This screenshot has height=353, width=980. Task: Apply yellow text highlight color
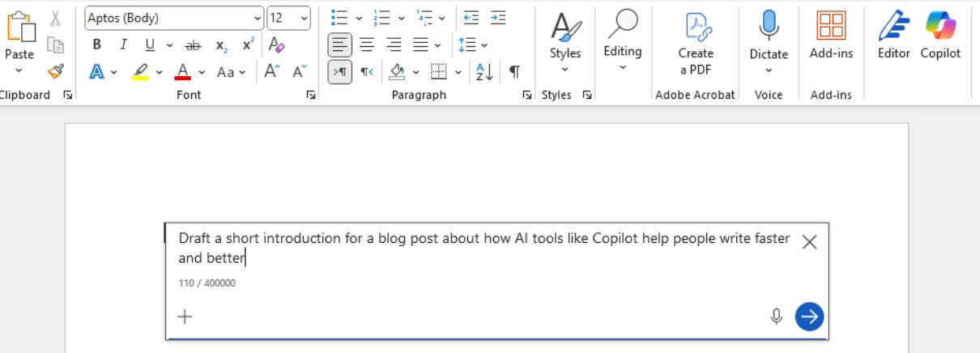coord(140,72)
